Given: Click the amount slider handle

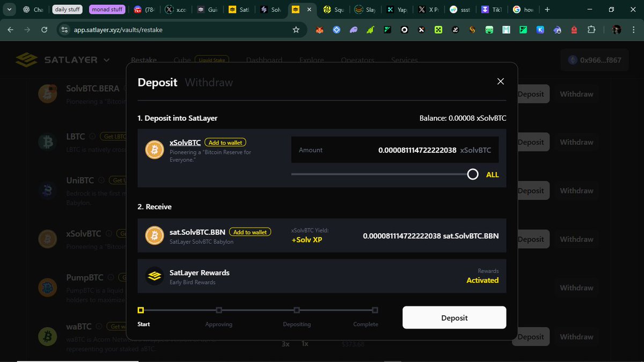Looking at the screenshot, I should point(473,174).
